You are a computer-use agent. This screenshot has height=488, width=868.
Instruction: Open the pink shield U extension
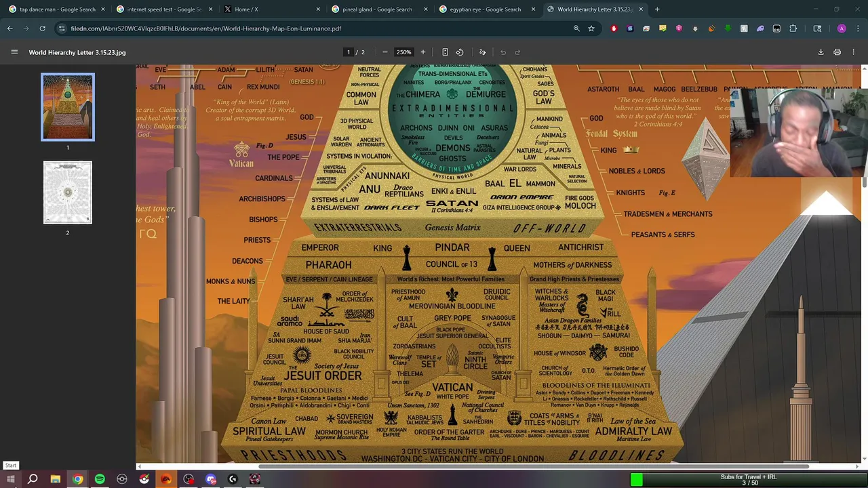(679, 28)
